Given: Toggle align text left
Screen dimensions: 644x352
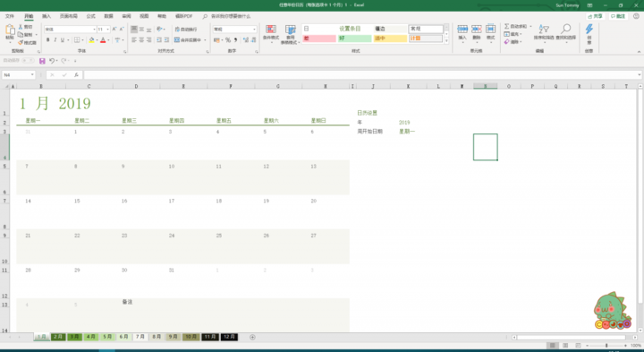Looking at the screenshot, I should 134,40.
